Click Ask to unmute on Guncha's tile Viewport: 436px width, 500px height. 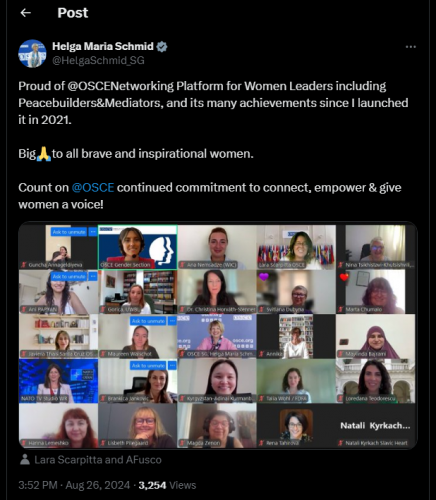point(69,232)
